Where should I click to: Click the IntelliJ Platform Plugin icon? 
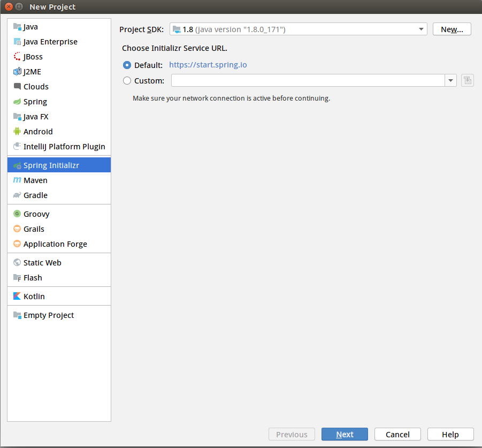click(x=17, y=146)
